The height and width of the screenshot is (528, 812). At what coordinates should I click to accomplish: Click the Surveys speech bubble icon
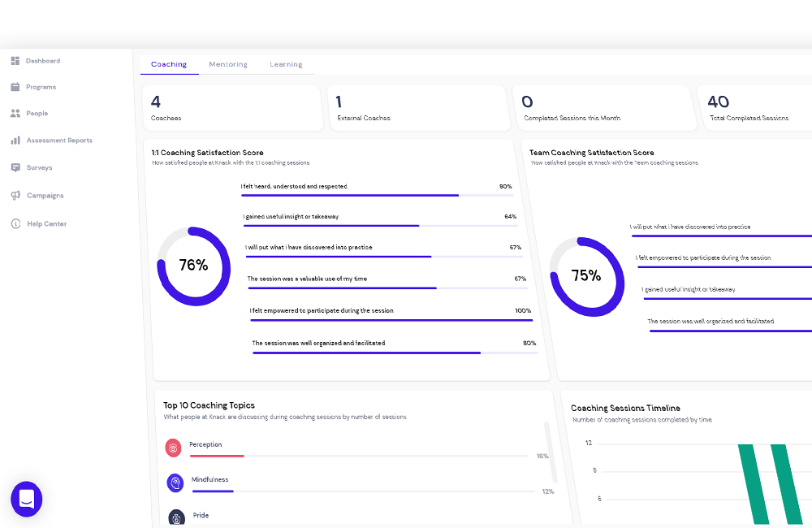point(15,168)
